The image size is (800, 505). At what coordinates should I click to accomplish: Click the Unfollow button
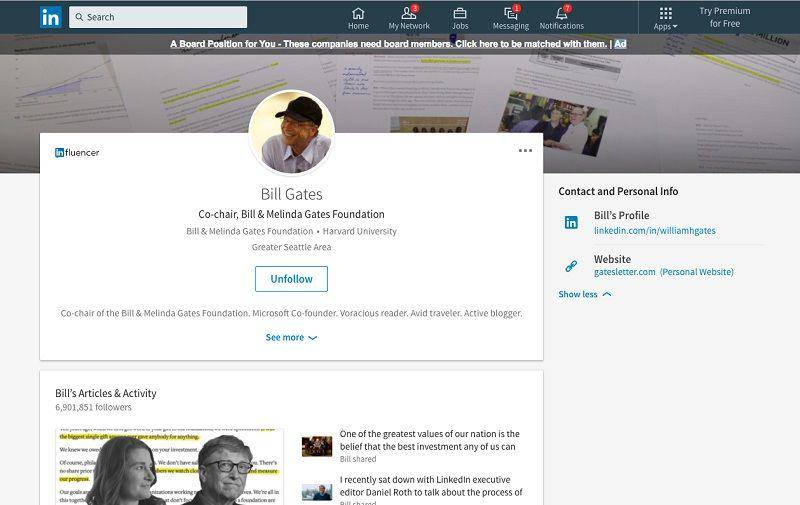pyautogui.click(x=291, y=279)
